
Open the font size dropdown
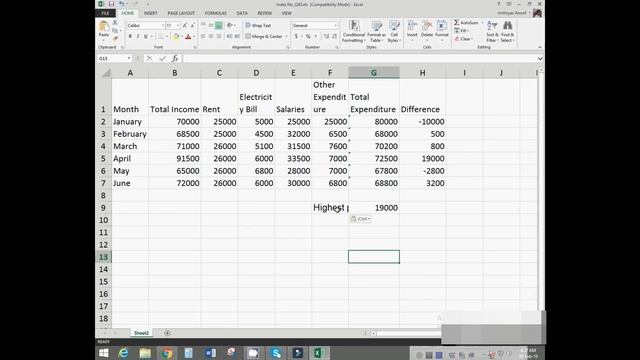point(178,25)
